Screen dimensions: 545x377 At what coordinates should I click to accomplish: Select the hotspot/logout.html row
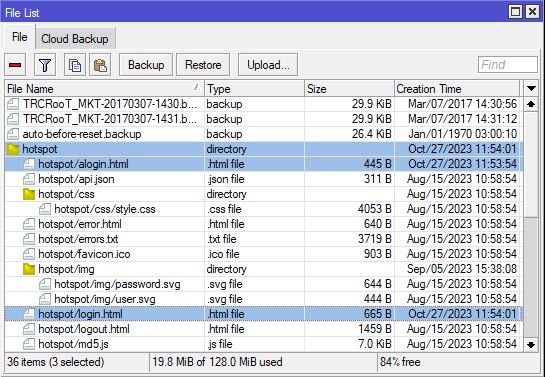click(x=262, y=329)
